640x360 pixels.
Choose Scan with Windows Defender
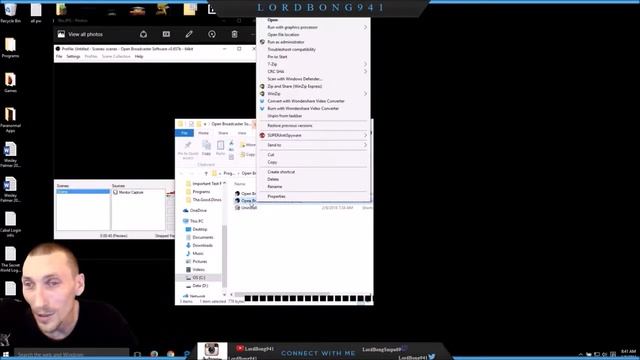pos(313,79)
